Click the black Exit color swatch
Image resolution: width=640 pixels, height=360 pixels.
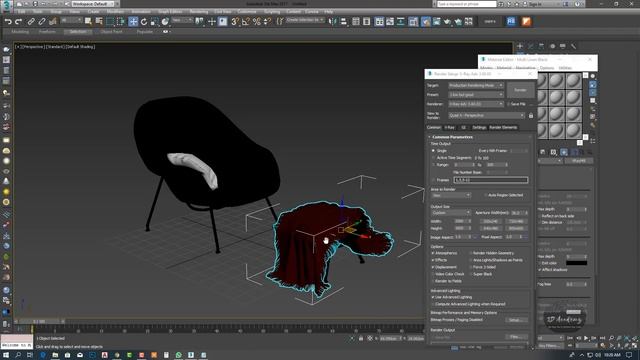[x=577, y=263]
